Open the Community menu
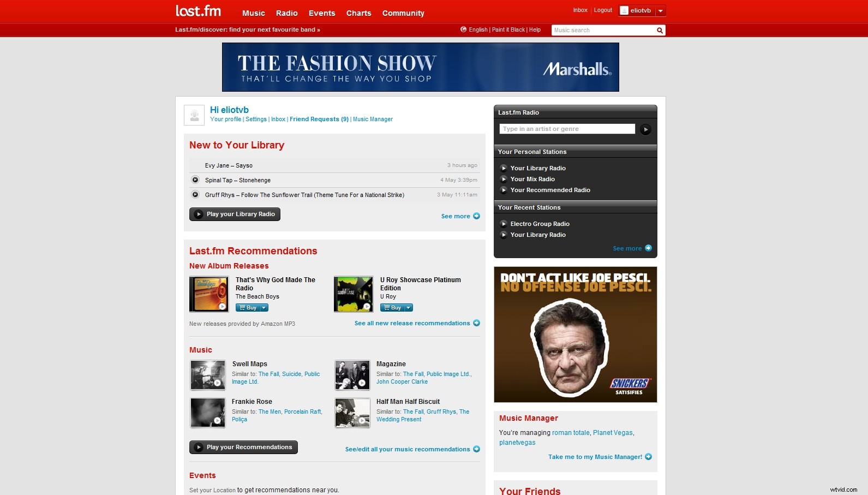The width and height of the screenshot is (868, 495). tap(403, 13)
